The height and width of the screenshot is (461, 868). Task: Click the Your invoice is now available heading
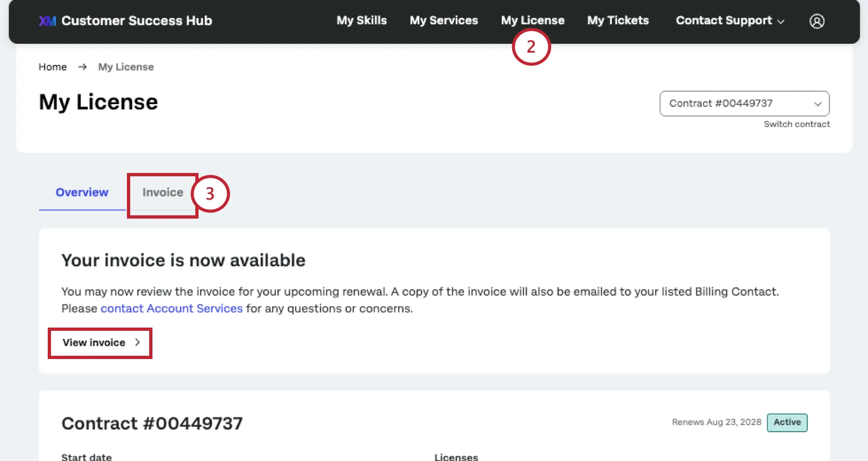pos(183,260)
